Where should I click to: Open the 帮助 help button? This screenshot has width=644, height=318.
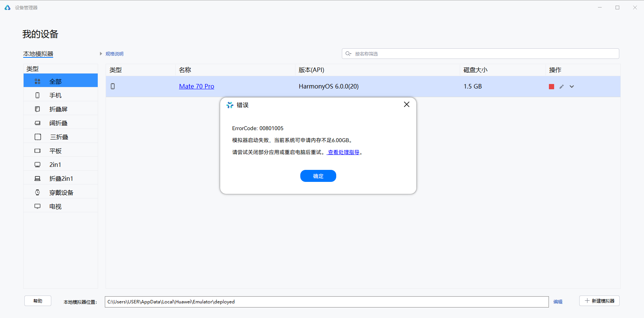[x=38, y=301]
